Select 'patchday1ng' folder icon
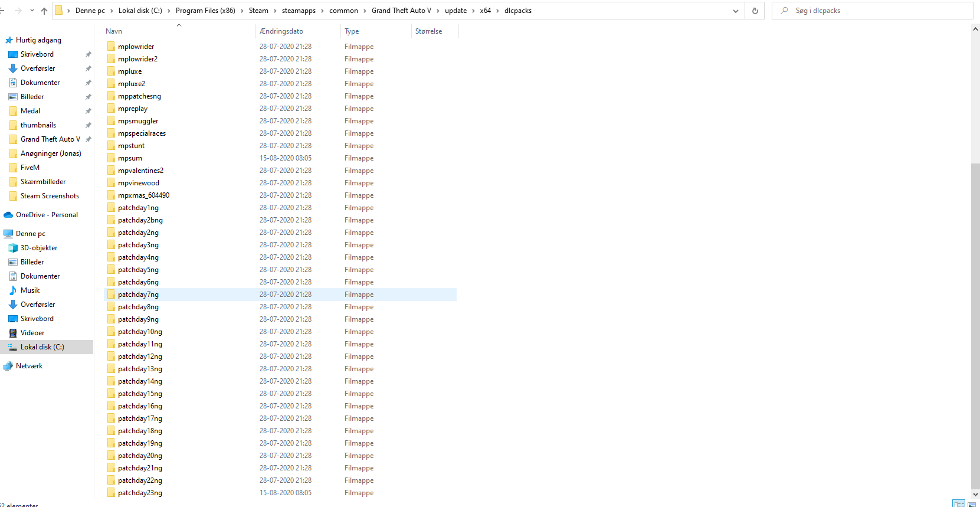 pos(111,207)
